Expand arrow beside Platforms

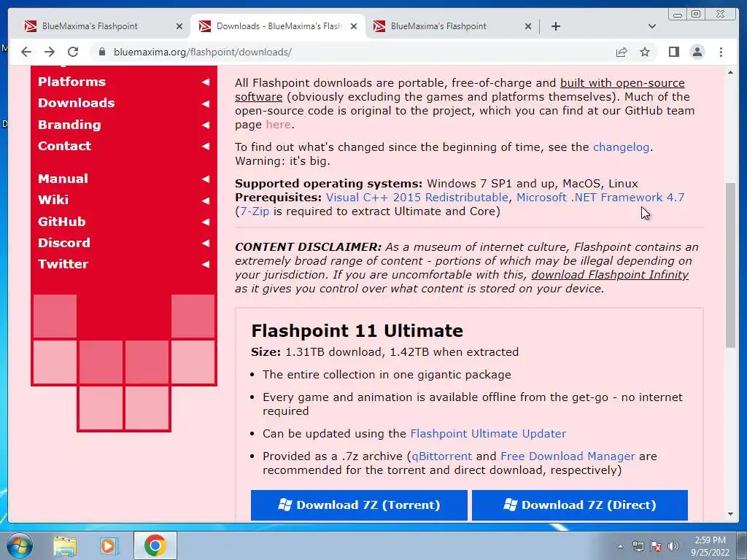click(x=206, y=82)
